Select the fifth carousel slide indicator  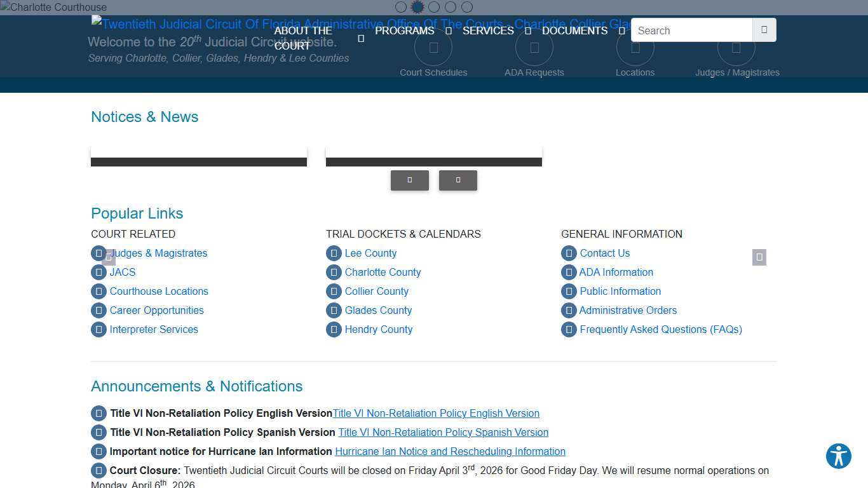(467, 7)
